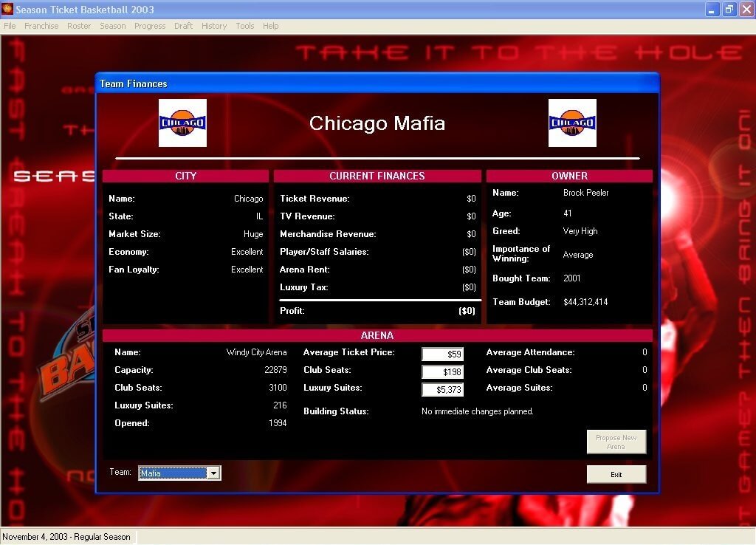Open the History menu
This screenshot has height=545, width=756.
(x=214, y=26)
